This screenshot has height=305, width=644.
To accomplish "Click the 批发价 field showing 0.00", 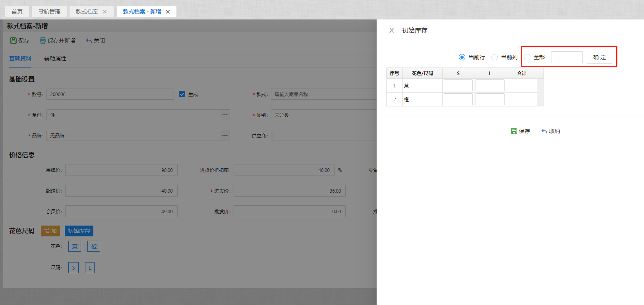I will pos(290,211).
